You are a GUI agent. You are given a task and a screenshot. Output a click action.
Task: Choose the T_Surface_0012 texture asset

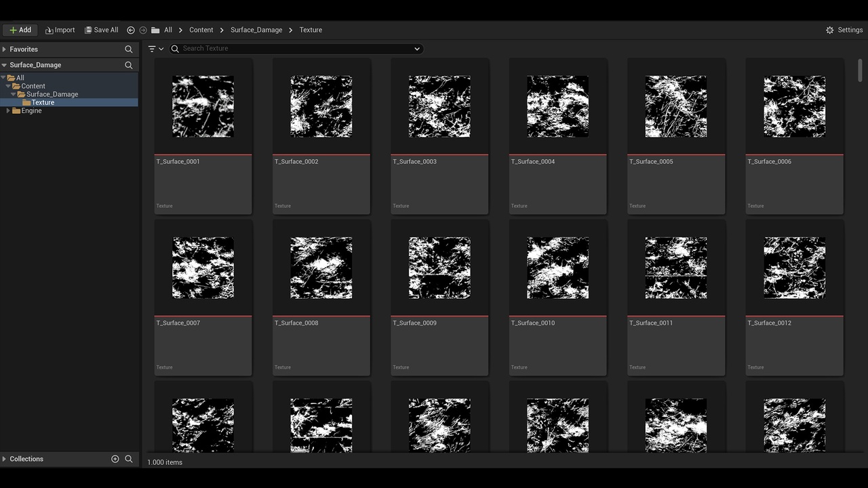795,298
